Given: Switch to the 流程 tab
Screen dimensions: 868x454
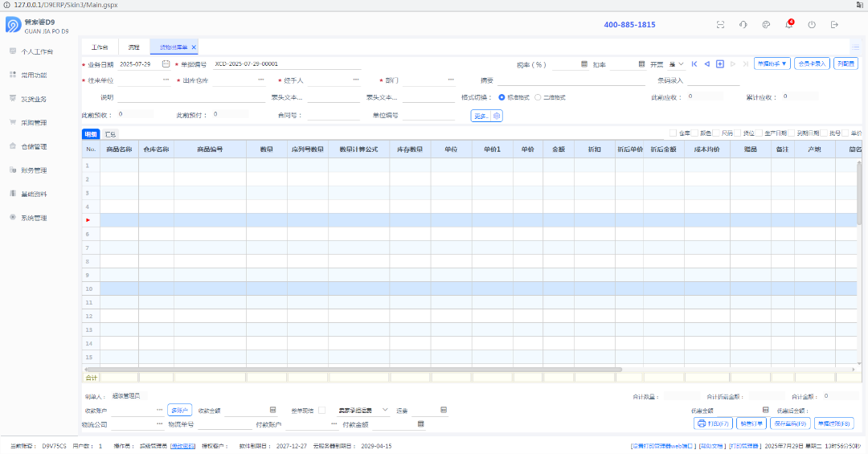Looking at the screenshot, I should click(133, 47).
